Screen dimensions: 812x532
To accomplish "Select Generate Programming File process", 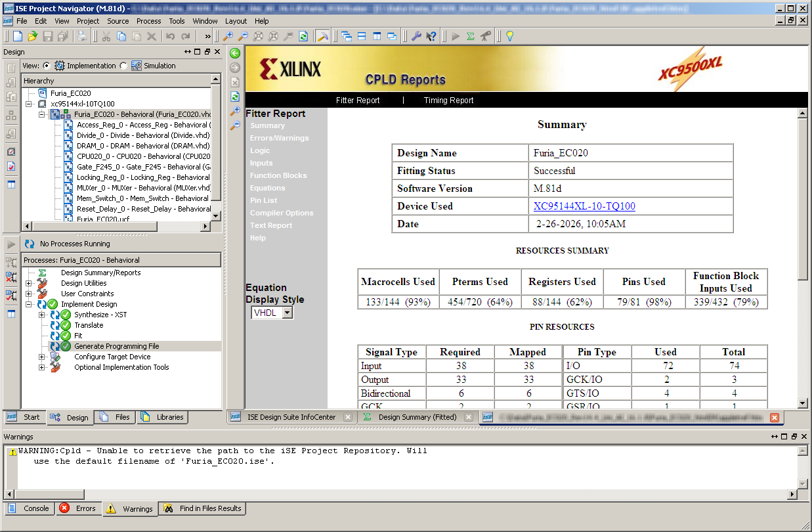I will tap(116, 346).
